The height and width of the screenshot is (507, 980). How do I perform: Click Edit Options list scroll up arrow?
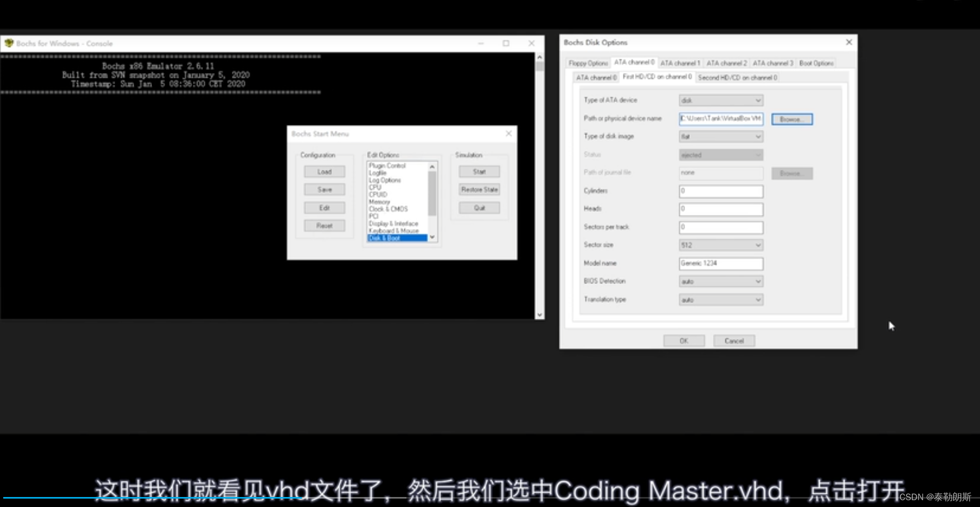point(432,167)
